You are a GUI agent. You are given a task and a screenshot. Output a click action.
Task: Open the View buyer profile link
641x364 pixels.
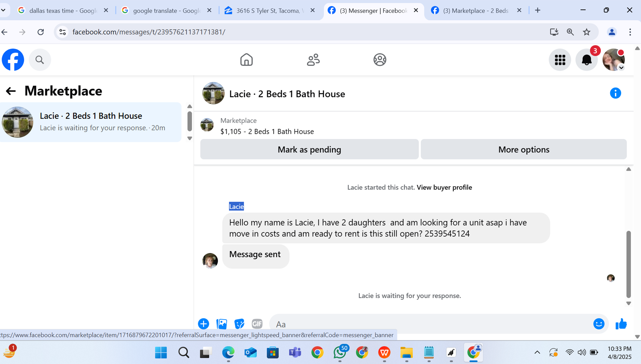point(444,187)
